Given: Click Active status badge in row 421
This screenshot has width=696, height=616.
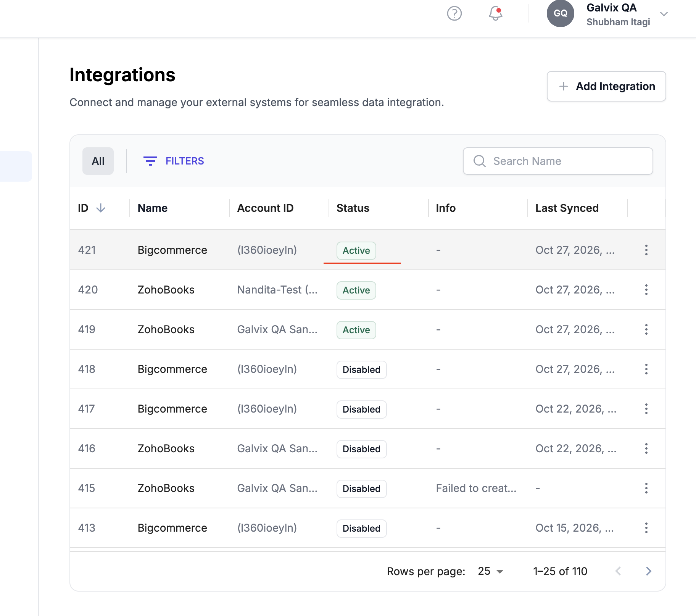Looking at the screenshot, I should pos(356,250).
